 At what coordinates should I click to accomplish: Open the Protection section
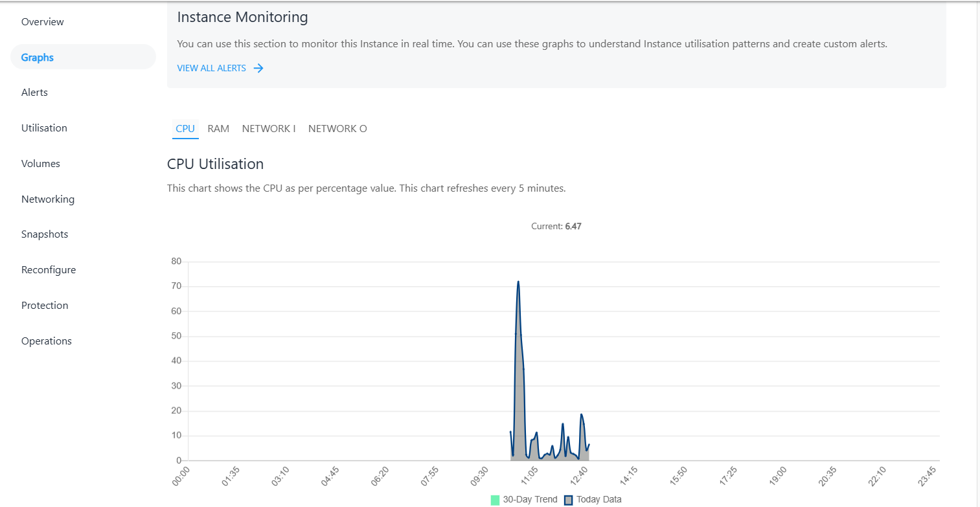point(44,305)
